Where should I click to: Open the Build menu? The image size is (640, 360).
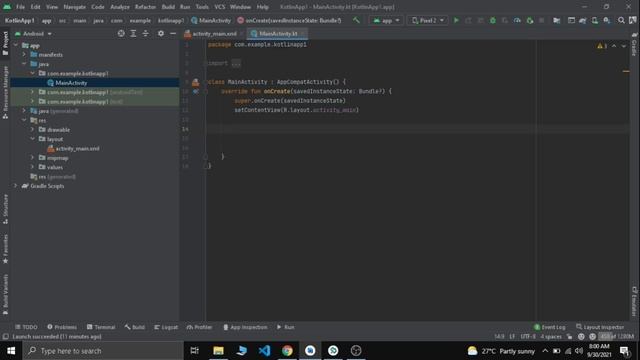pos(168,7)
